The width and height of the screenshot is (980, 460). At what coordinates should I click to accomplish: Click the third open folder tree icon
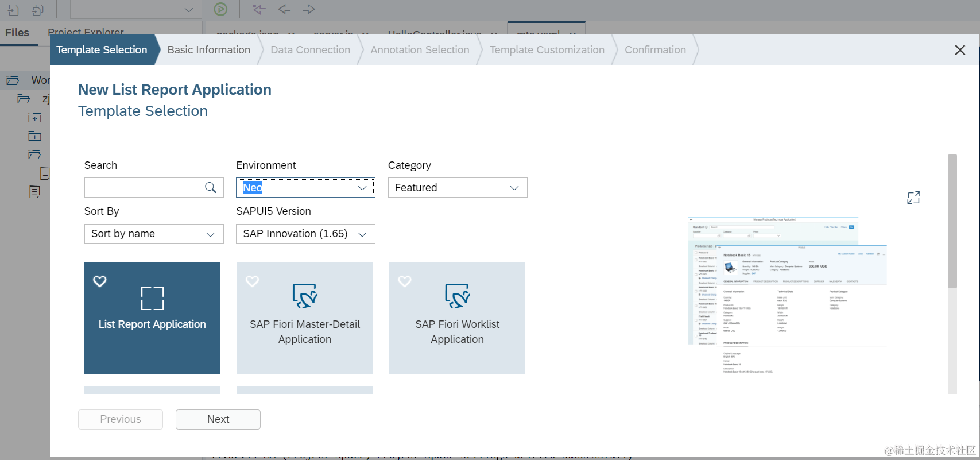[x=35, y=154]
